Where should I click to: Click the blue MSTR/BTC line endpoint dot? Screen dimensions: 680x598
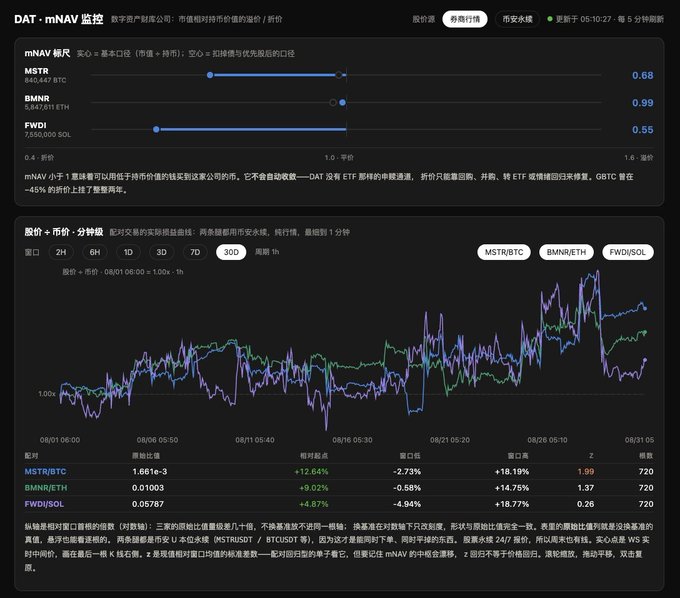(645, 309)
